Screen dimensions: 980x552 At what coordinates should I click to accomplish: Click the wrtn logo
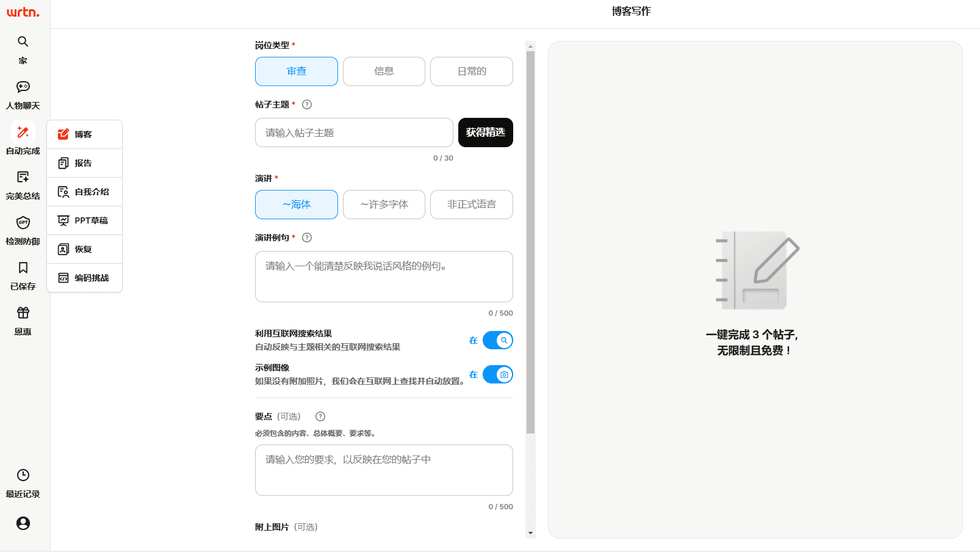click(x=23, y=12)
